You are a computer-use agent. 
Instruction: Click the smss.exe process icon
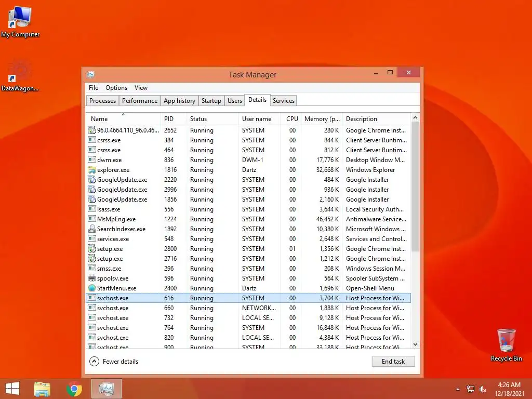pos(91,268)
